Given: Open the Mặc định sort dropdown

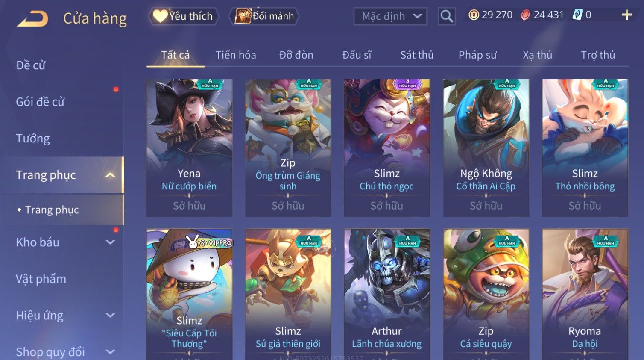Looking at the screenshot, I should click(x=390, y=16).
